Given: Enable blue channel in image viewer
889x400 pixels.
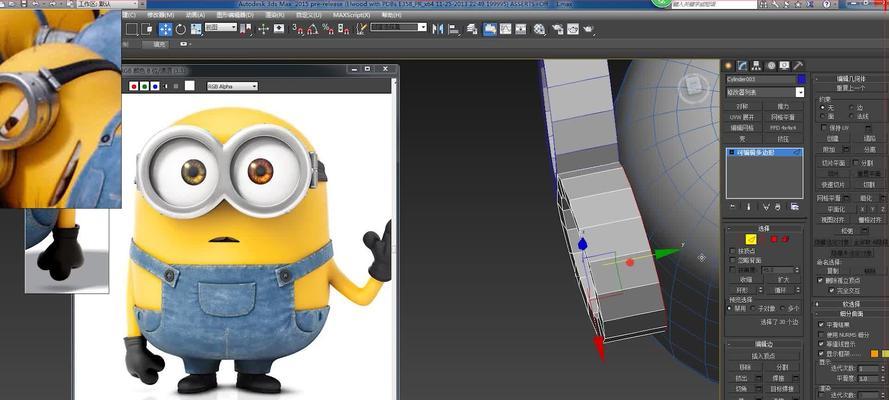Looking at the screenshot, I should tap(155, 86).
